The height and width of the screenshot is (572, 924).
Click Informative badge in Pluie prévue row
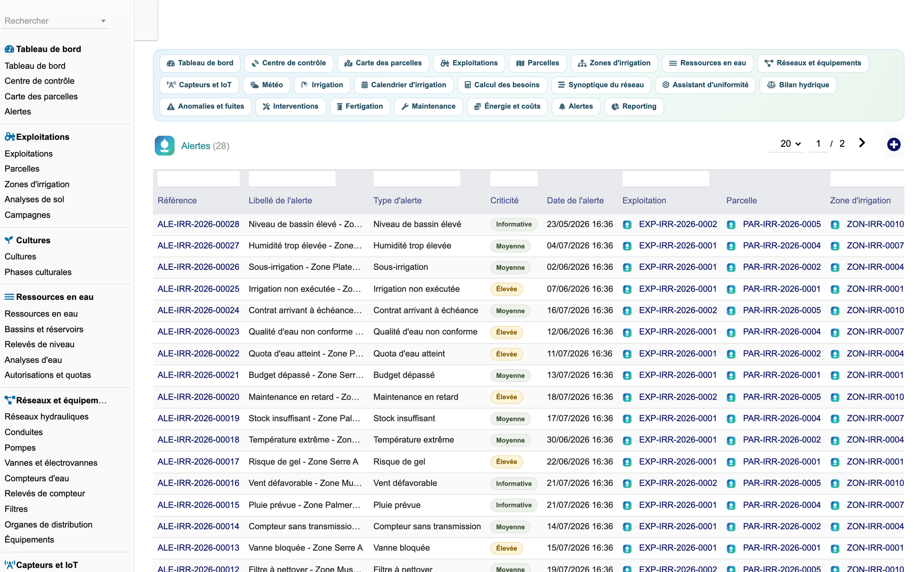coord(514,505)
